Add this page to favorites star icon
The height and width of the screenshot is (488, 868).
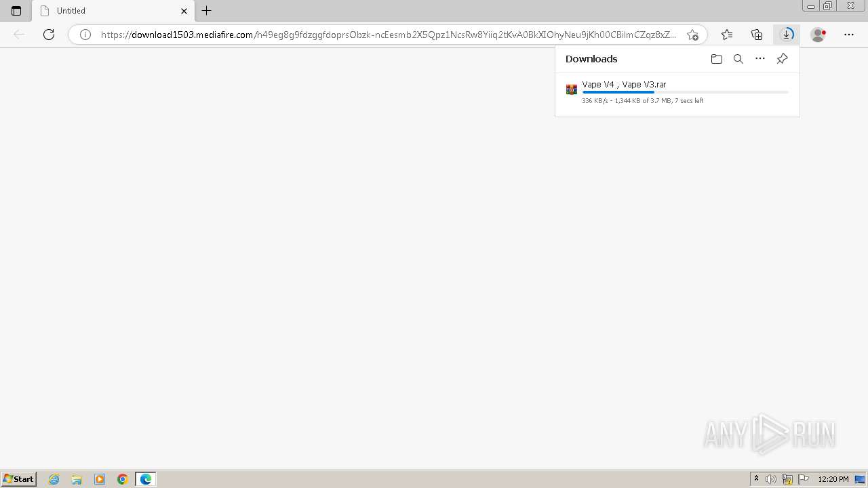pyautogui.click(x=692, y=35)
